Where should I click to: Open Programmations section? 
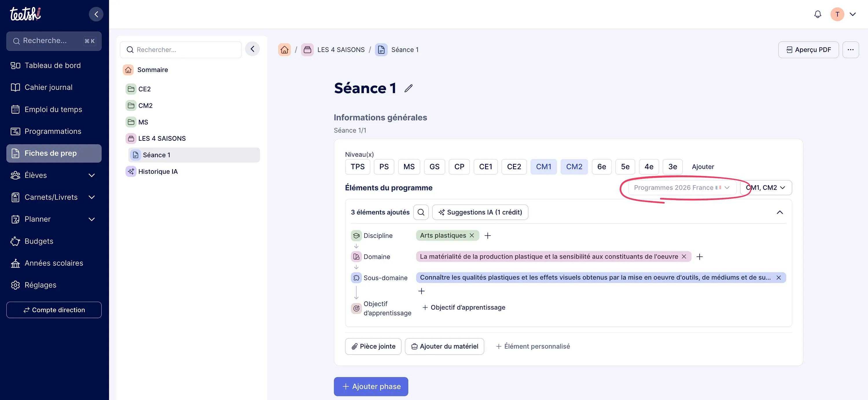pos(54,131)
